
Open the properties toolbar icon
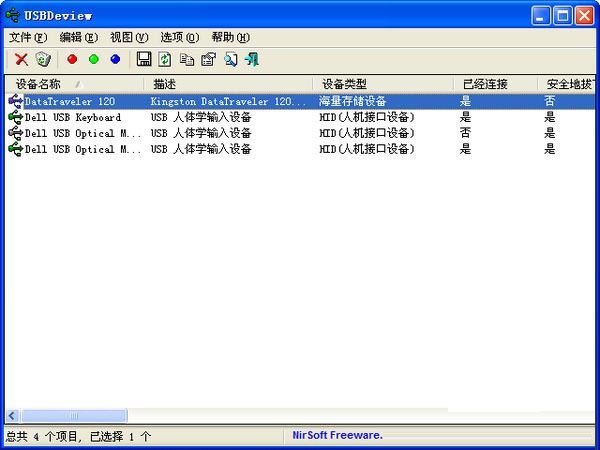208,59
